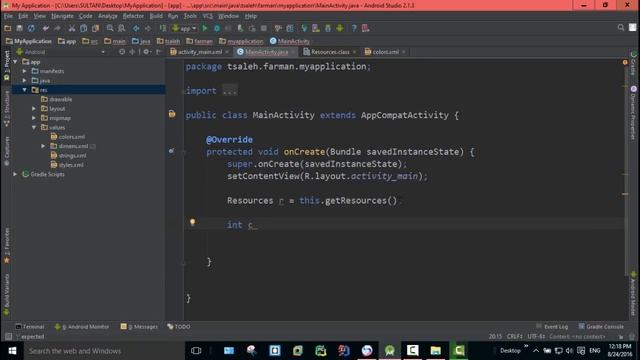640x360 pixels.
Task: Click the Open folder toolbar icon
Action: [x=8, y=28]
